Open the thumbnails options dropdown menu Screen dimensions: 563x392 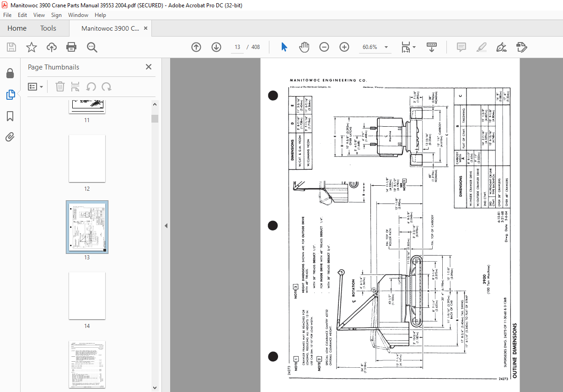coord(35,86)
